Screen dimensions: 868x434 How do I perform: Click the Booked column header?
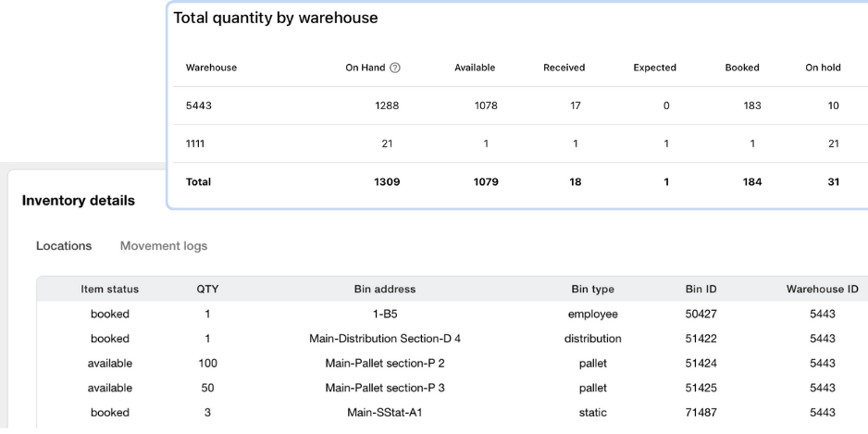click(x=742, y=68)
